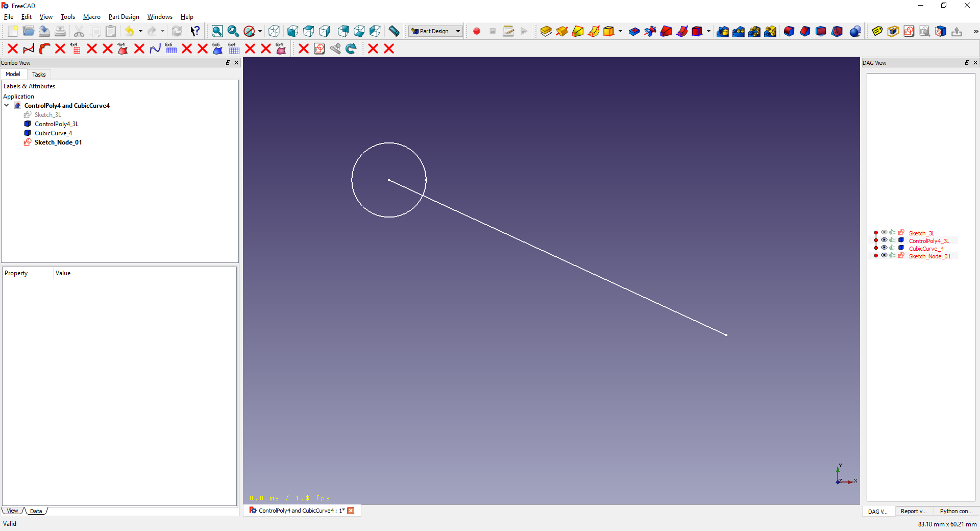
Task: Click the Property column header
Action: (x=28, y=273)
